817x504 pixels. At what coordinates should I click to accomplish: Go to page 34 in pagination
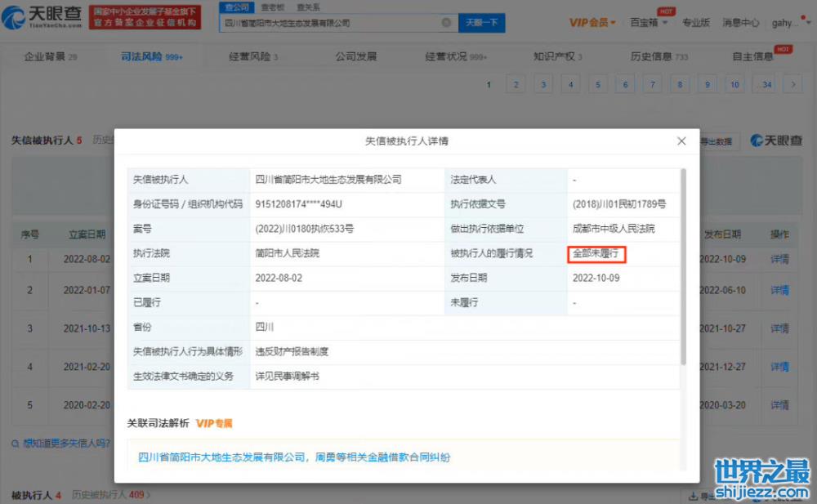click(x=765, y=84)
